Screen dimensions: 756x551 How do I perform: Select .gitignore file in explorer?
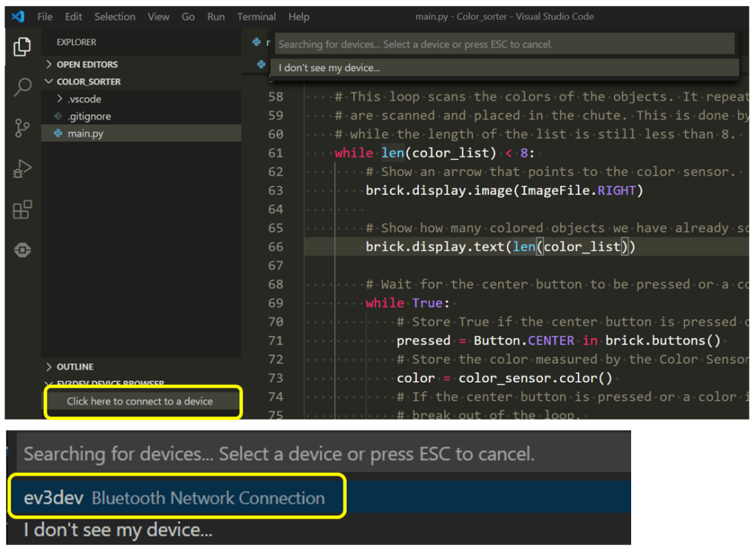click(89, 116)
